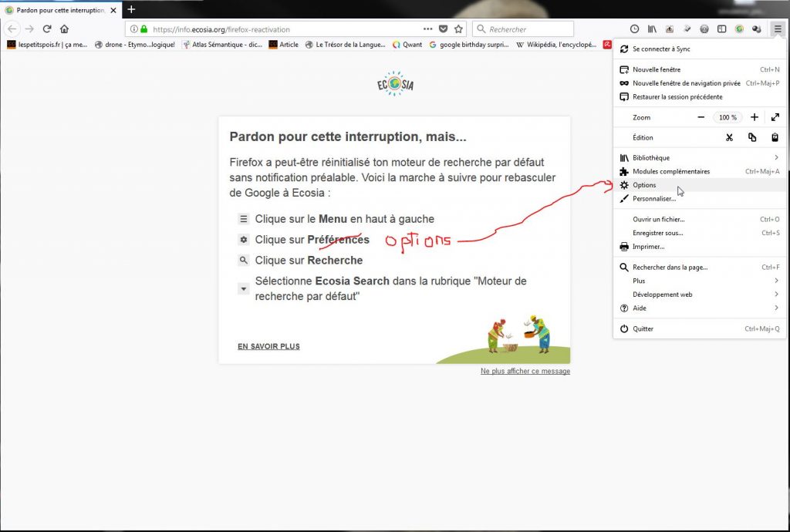Expand the 'Aide' submenu
Screen dimensions: 790x532
click(699, 308)
